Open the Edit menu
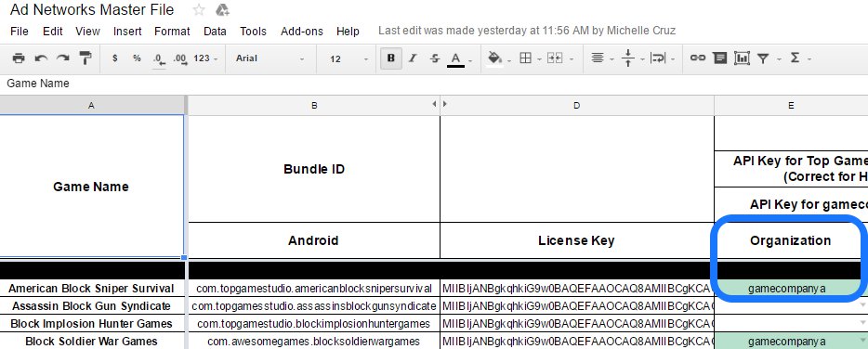Image resolution: width=868 pixels, height=349 pixels. coord(53,32)
